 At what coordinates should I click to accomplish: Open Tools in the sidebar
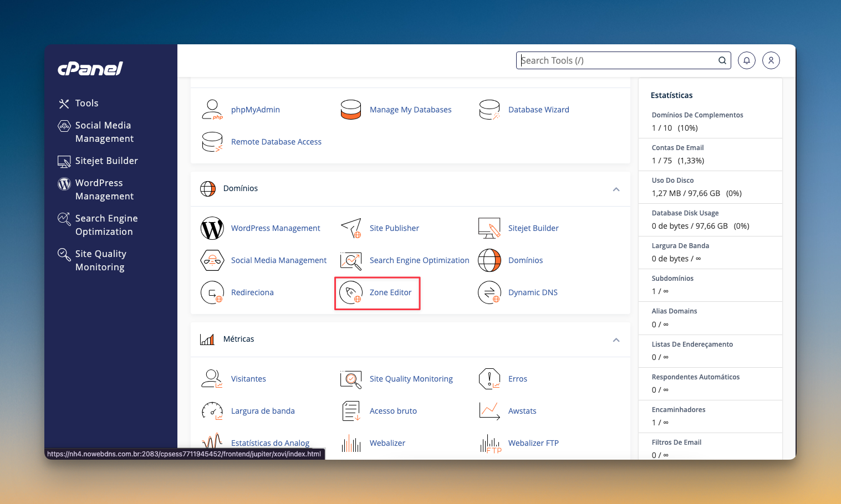86,104
